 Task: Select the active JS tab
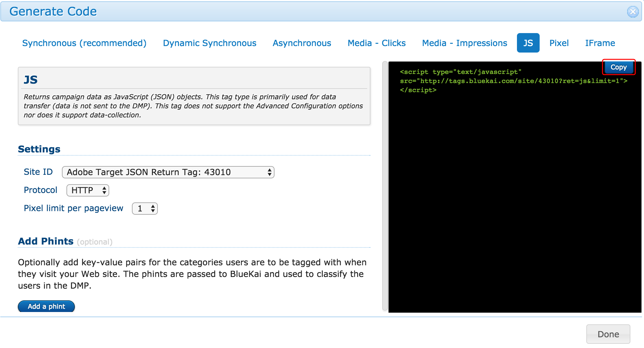coord(528,43)
